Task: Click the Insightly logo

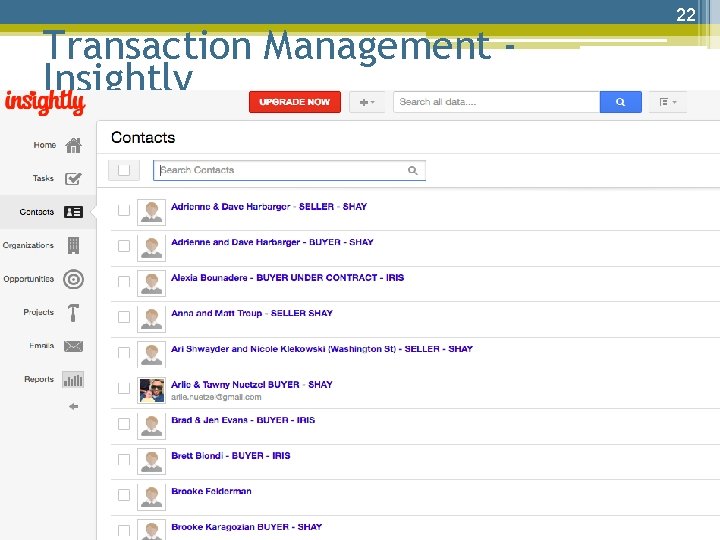Action: pos(45,102)
